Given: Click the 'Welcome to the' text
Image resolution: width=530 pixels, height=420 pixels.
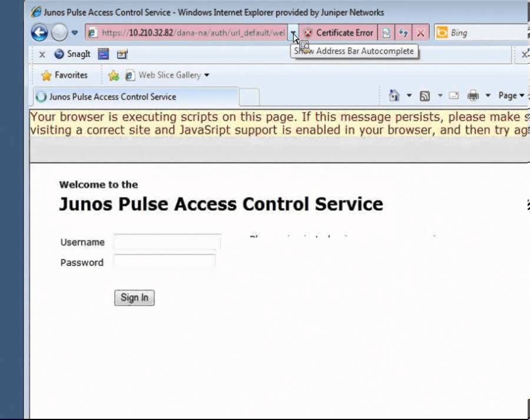Looking at the screenshot, I should [x=99, y=185].
